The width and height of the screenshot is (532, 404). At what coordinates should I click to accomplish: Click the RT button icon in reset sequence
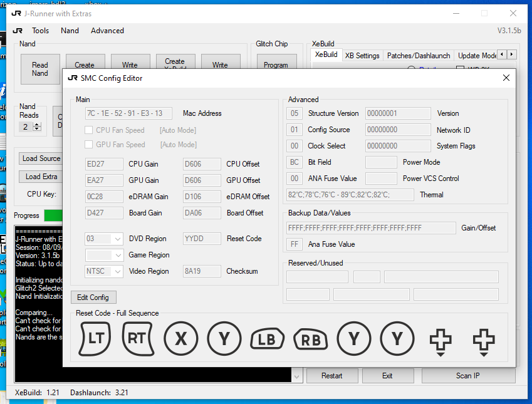coord(137,338)
